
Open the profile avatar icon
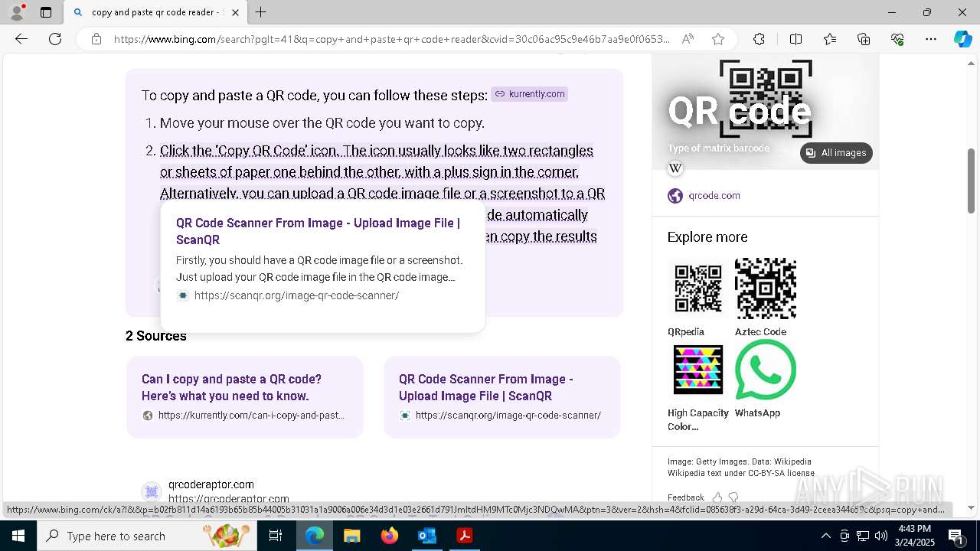[x=17, y=12]
